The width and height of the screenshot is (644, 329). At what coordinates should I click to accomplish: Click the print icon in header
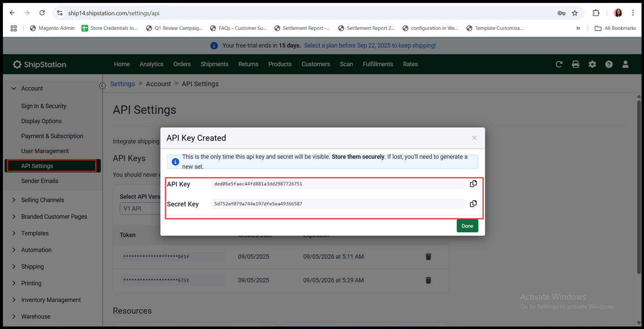click(575, 64)
